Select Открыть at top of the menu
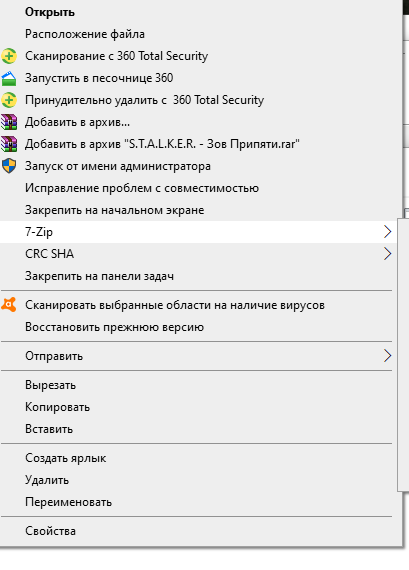 50,12
